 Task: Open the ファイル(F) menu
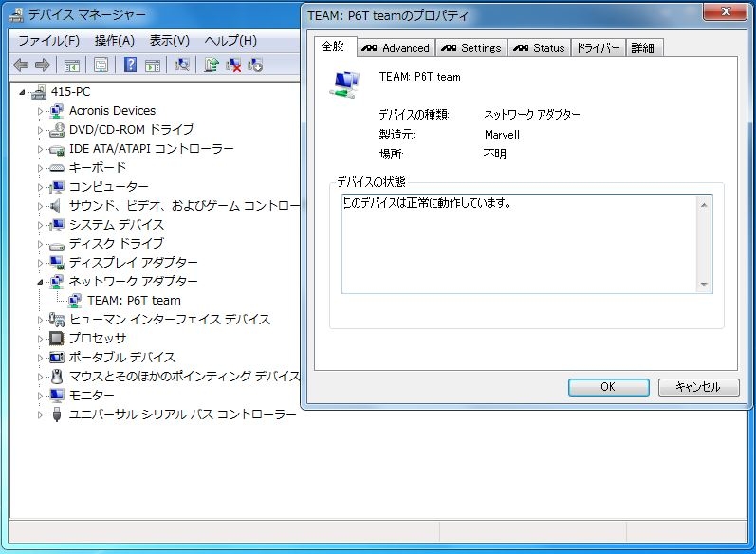click(x=48, y=41)
